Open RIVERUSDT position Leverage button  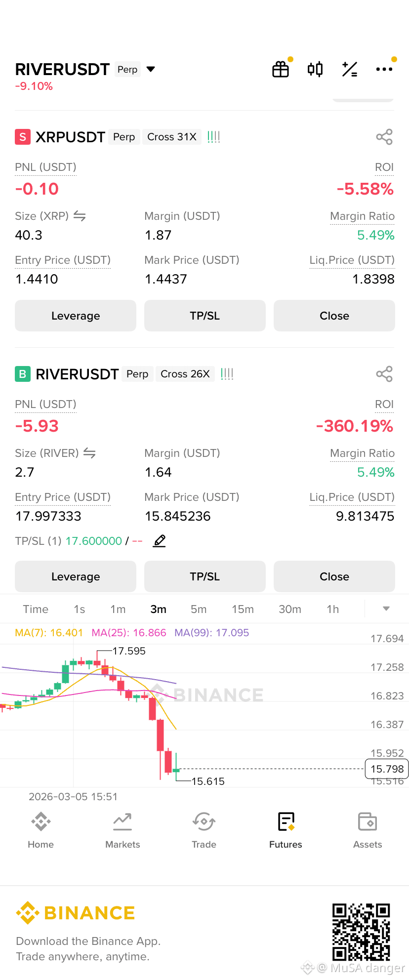coord(76,576)
